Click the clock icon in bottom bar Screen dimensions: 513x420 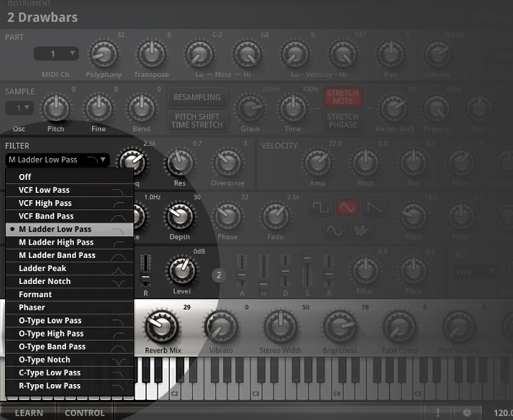467,413
